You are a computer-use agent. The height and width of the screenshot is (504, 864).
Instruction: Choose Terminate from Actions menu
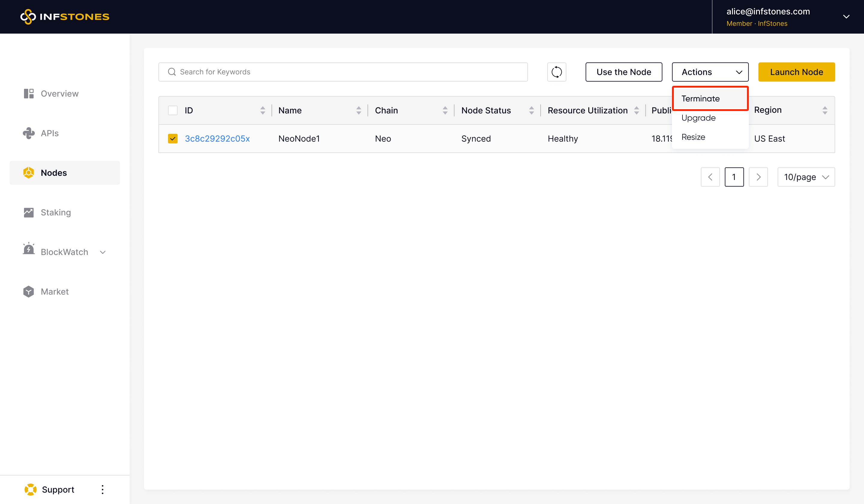[x=700, y=98]
